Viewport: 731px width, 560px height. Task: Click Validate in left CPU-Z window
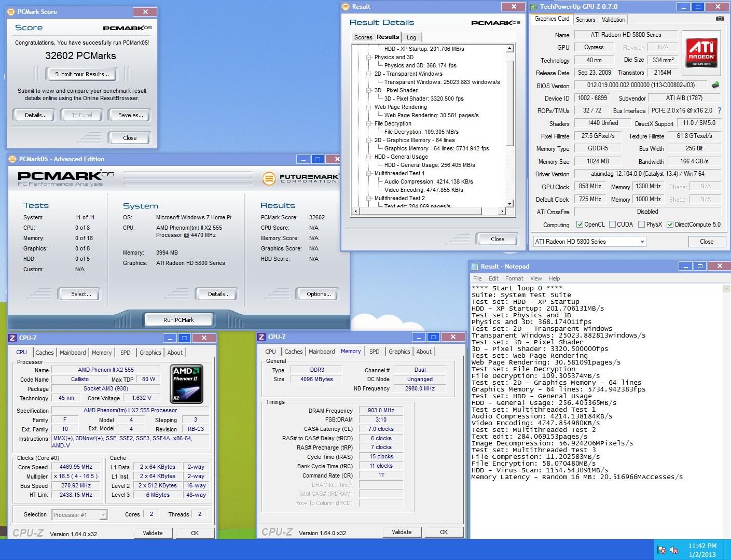point(153,533)
